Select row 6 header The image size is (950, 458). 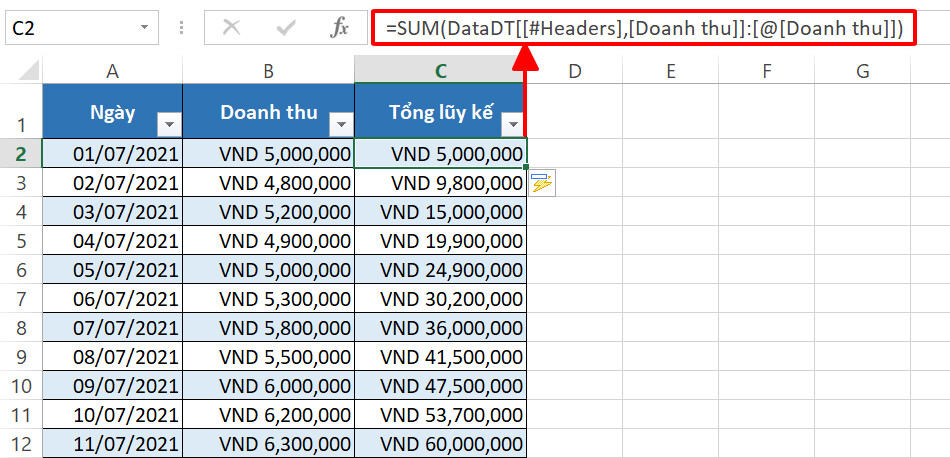click(21, 270)
